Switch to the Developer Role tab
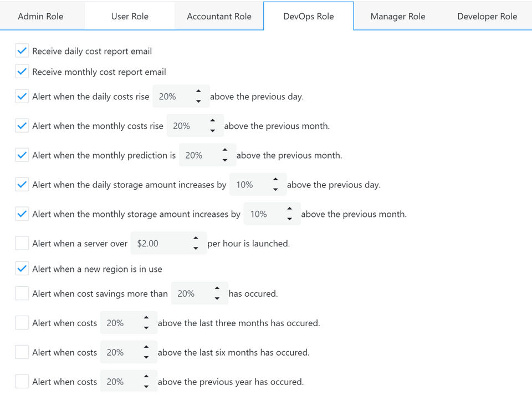532x395 pixels. 487,16
